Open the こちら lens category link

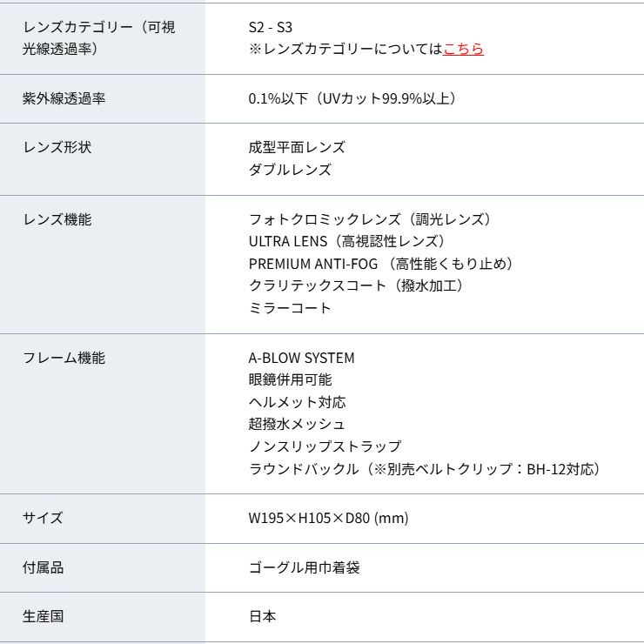tap(463, 50)
